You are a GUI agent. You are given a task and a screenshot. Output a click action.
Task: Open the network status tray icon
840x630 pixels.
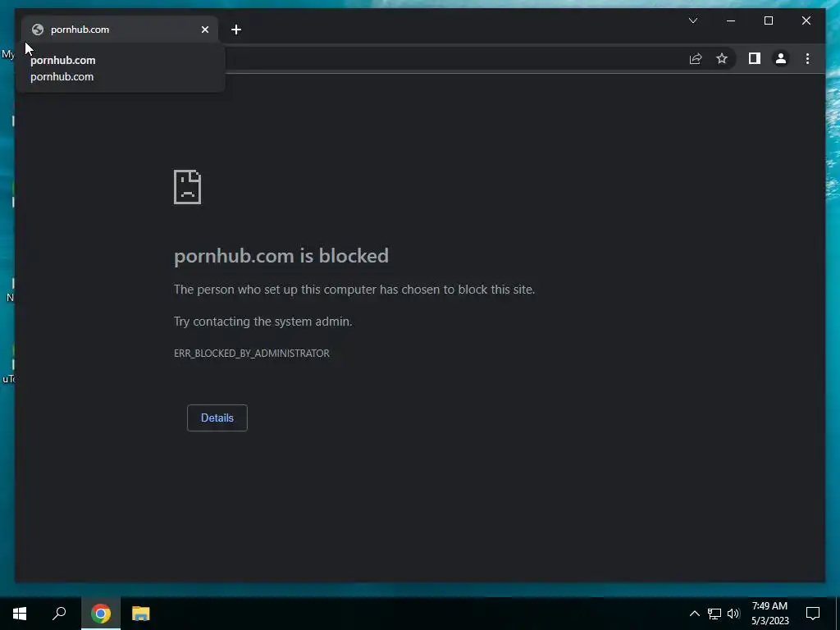(714, 614)
